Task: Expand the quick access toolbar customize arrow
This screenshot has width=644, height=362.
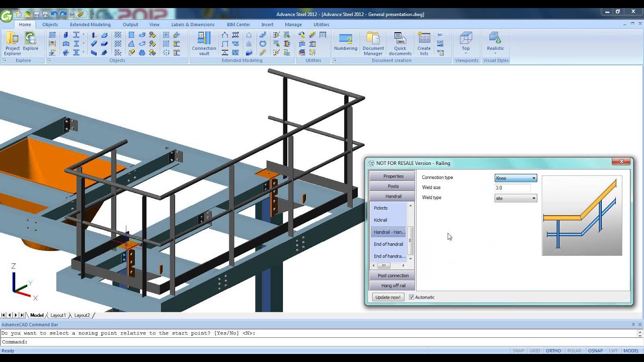Action: (93, 14)
